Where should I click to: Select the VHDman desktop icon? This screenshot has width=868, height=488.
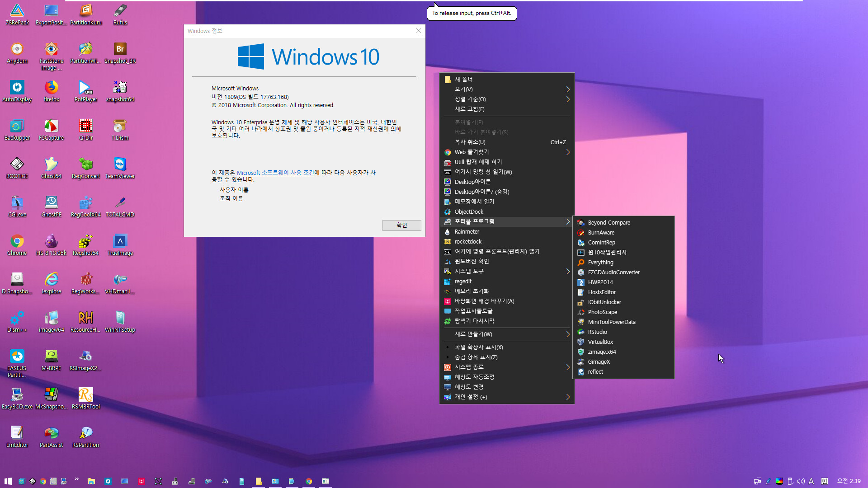[x=120, y=283]
